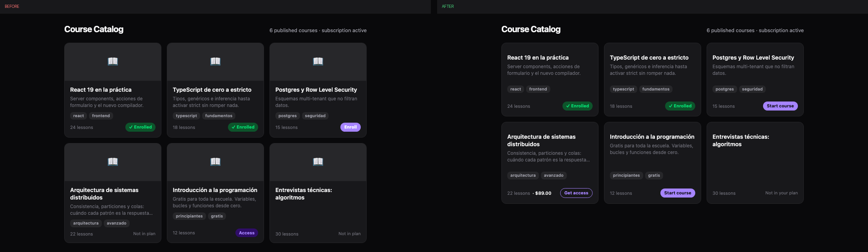Click the Enrolled badge on the BEFORE TypeScript card
868x252 pixels.
243,127
